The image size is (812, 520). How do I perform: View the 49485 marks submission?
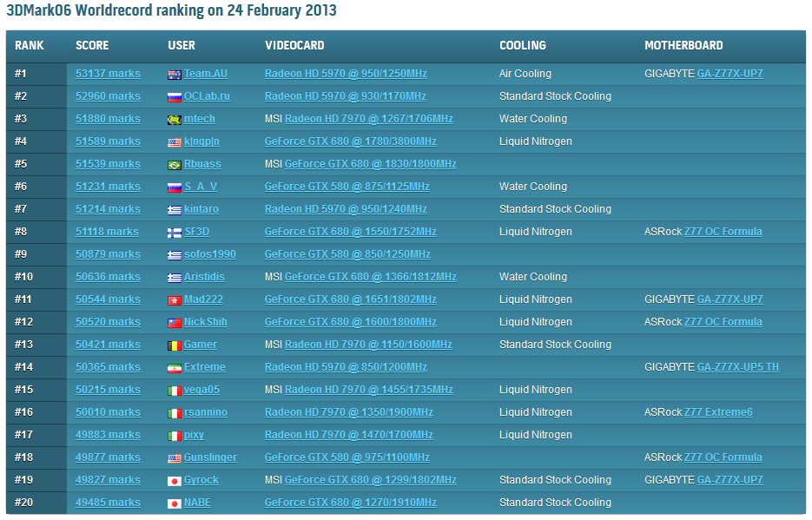(x=108, y=503)
